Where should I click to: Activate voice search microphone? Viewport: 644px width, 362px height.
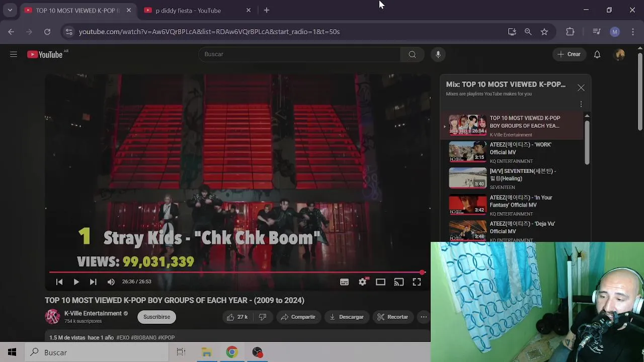click(x=438, y=54)
